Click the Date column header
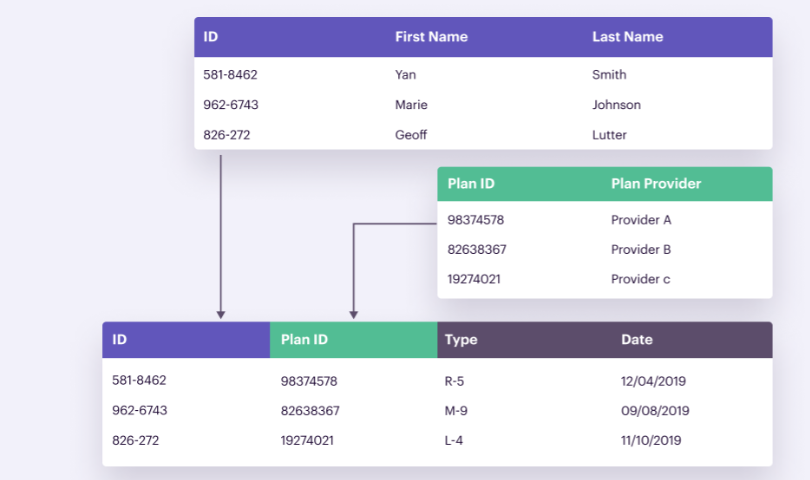 637,339
